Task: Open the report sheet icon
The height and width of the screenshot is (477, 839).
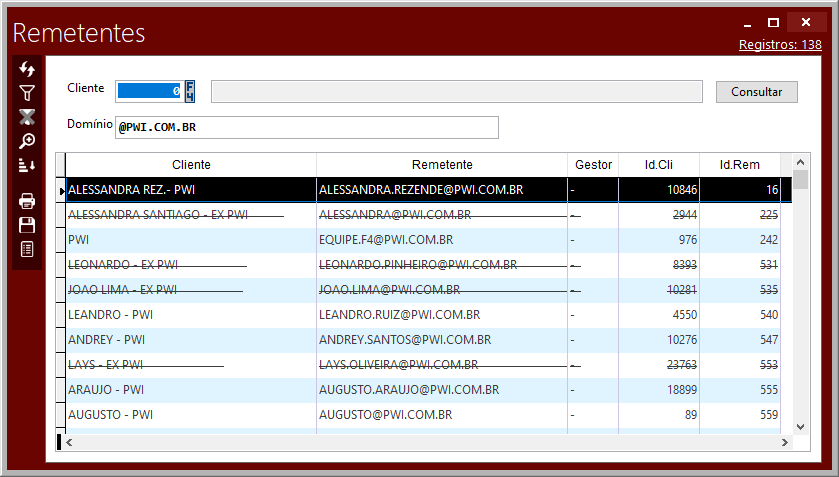Action: point(27,249)
